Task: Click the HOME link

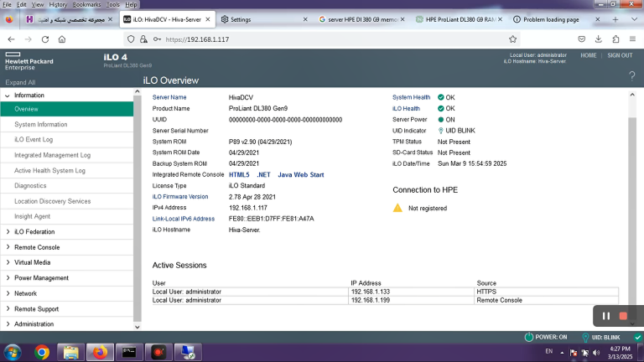Action: (x=588, y=55)
